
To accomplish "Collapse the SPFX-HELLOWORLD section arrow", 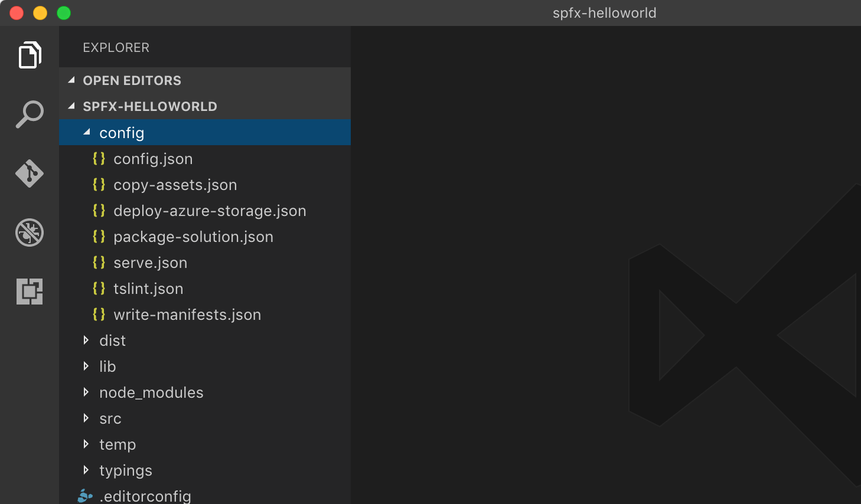I will click(x=71, y=106).
